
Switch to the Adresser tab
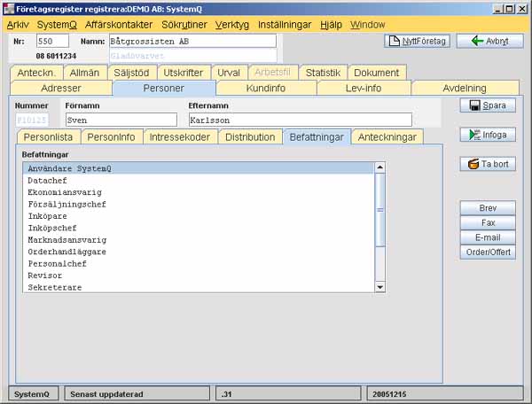click(61, 88)
